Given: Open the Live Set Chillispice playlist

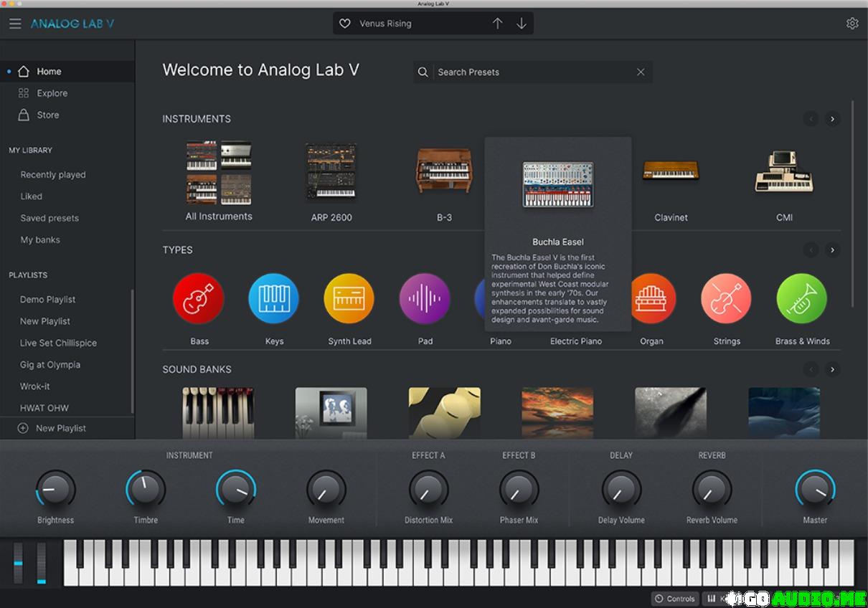Looking at the screenshot, I should click(58, 343).
